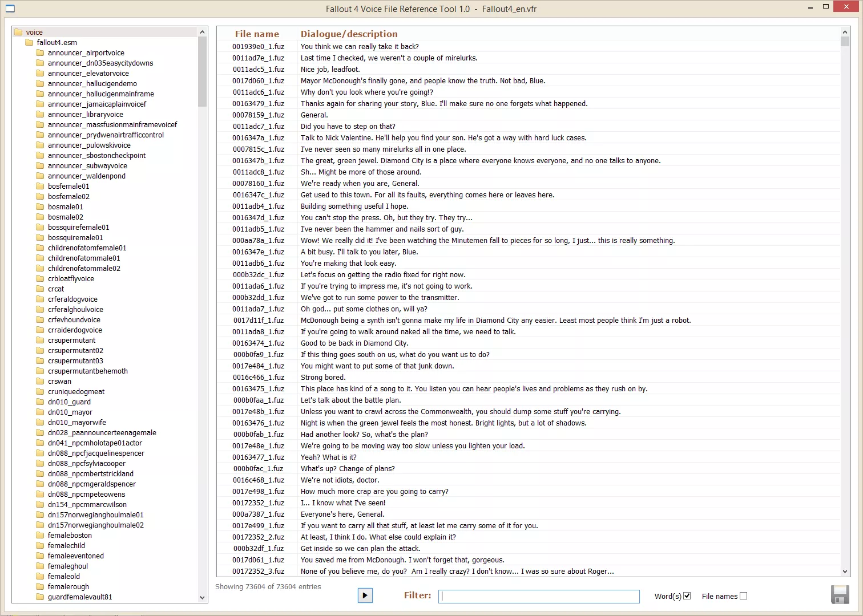Toggle the Word(s) checkbox
This screenshot has height=616, width=863.
pos(687,595)
